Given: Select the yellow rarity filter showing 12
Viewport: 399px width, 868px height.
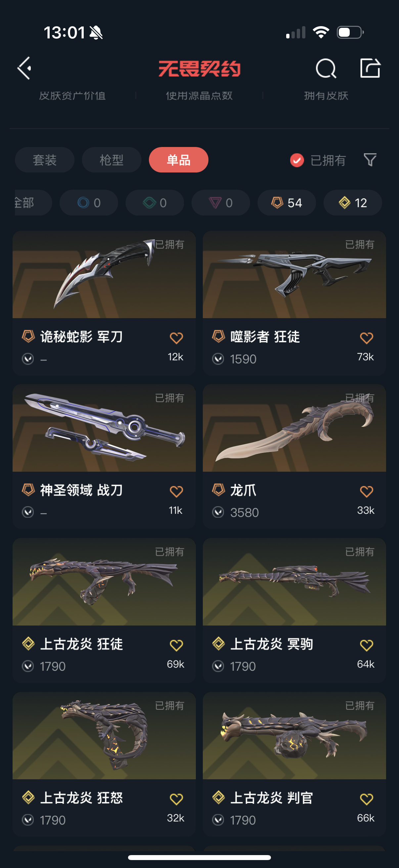Looking at the screenshot, I should (x=353, y=203).
